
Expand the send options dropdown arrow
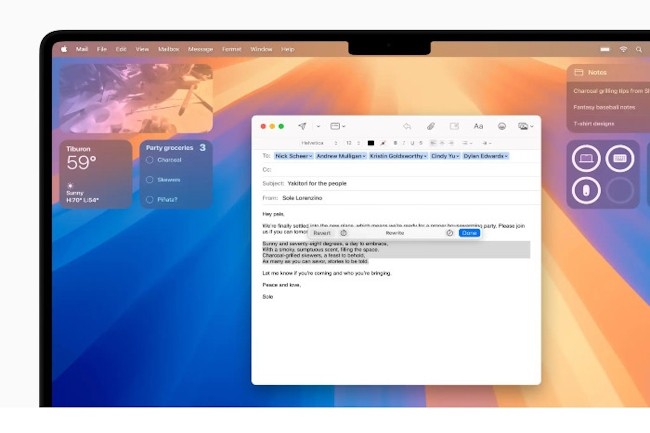coord(318,127)
